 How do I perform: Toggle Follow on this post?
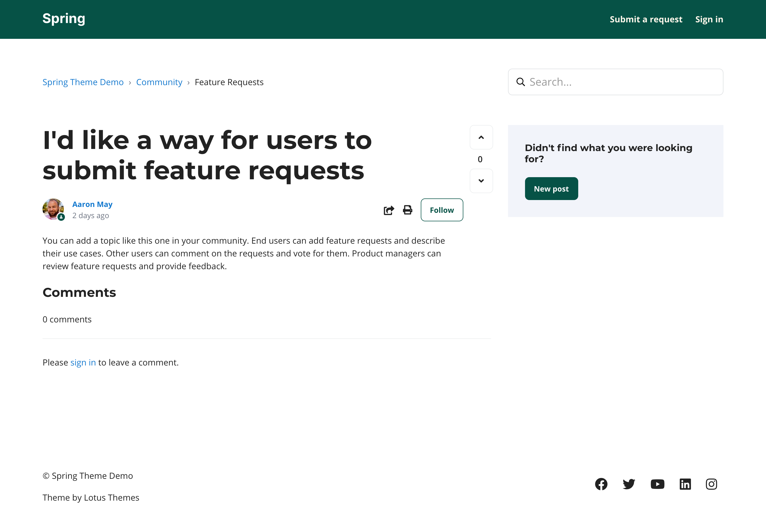click(x=442, y=210)
